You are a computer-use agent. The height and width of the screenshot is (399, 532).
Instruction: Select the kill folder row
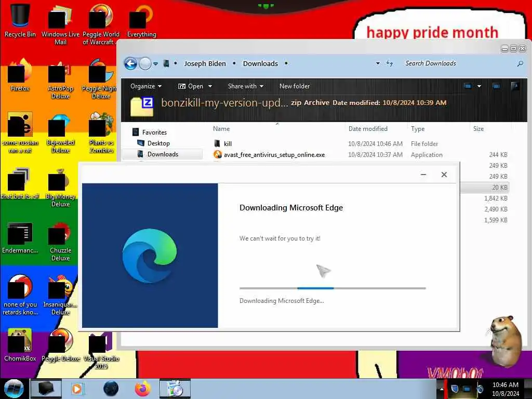point(361,143)
